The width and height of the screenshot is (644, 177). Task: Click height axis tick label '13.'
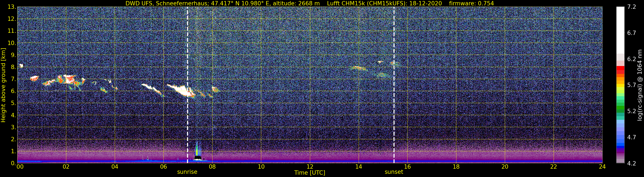pyautogui.click(x=12, y=7)
